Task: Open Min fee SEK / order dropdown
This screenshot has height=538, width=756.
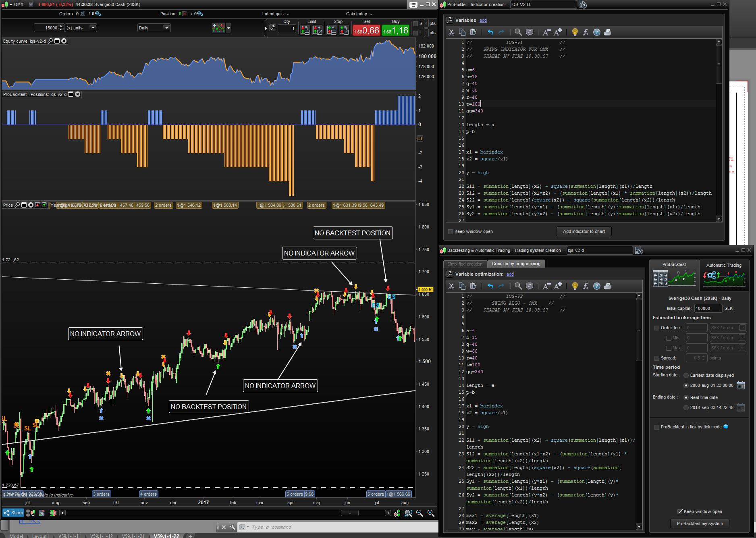Action: (742, 338)
